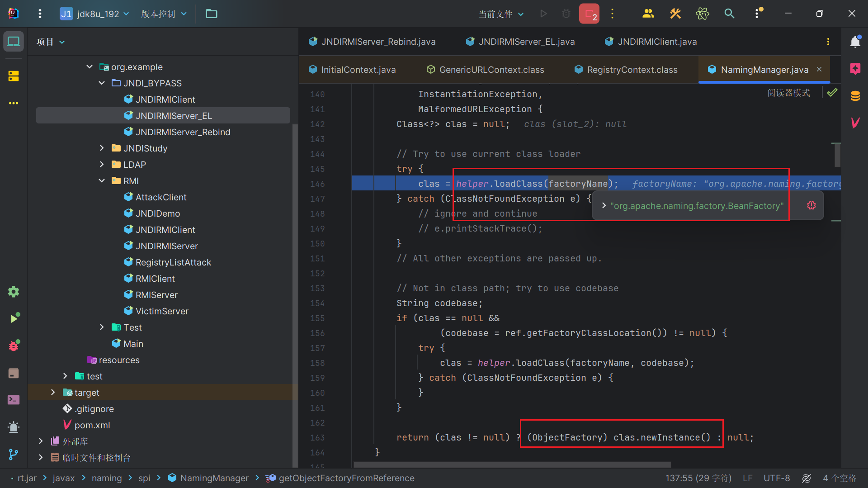Image resolution: width=868 pixels, height=488 pixels.
Task: Open the Maven tool window
Action: [x=855, y=123]
